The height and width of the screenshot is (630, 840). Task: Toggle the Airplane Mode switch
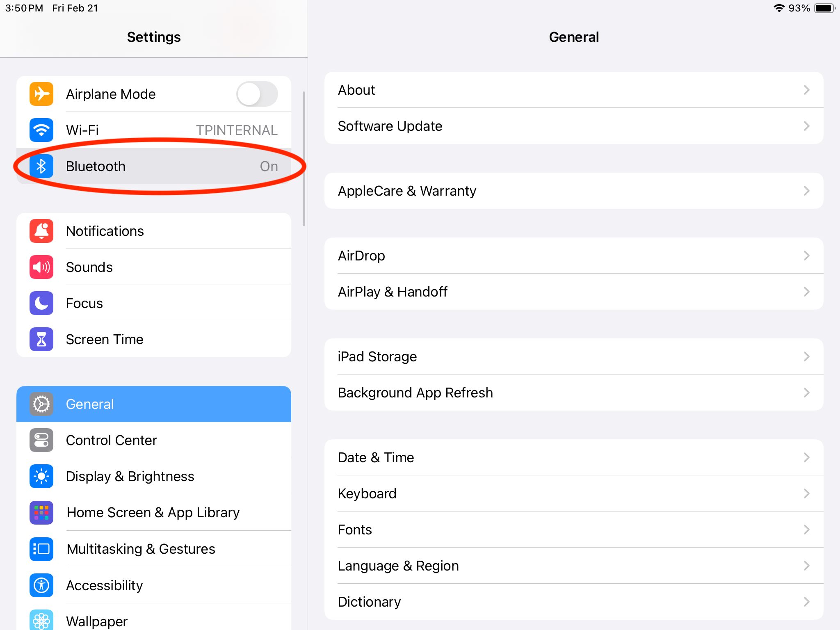(x=257, y=94)
